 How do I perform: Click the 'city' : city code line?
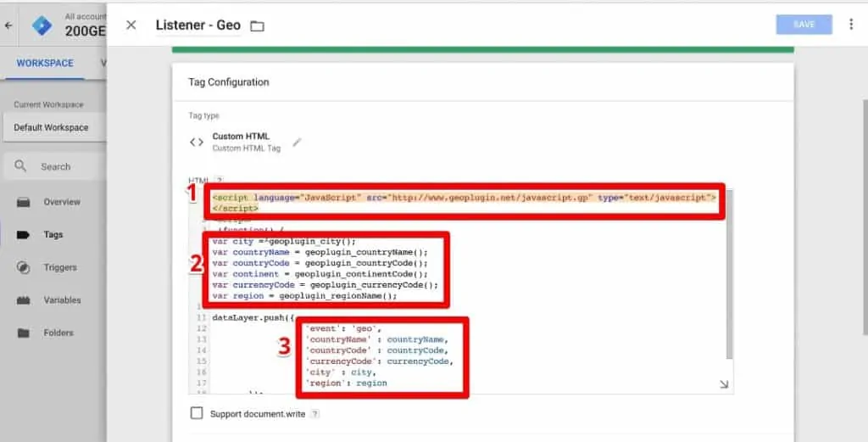(341, 372)
